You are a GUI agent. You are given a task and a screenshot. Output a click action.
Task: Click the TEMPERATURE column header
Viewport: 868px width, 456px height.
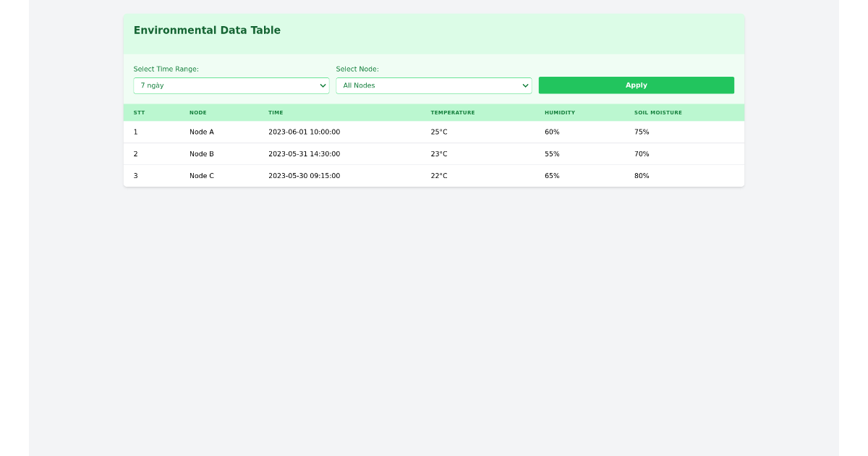click(453, 112)
